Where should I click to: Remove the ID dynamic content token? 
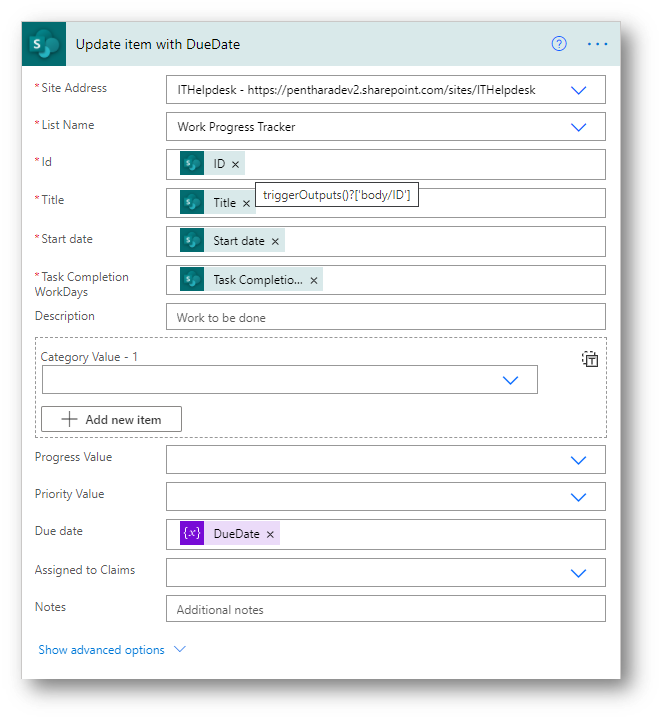pyautogui.click(x=235, y=164)
